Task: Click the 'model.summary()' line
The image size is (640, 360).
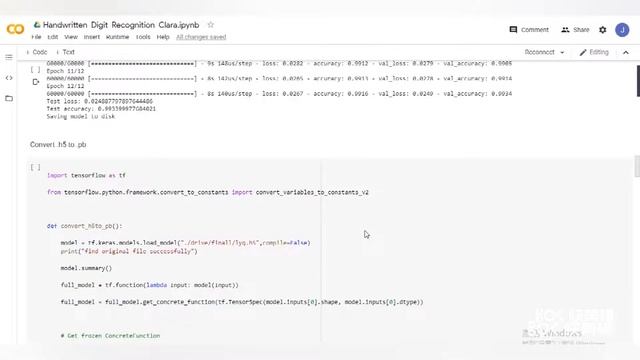Action: click(86, 268)
